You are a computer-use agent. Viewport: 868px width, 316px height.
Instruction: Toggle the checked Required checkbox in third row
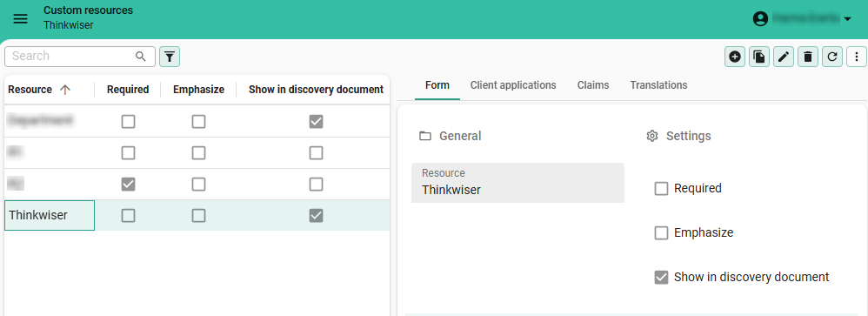(128, 184)
